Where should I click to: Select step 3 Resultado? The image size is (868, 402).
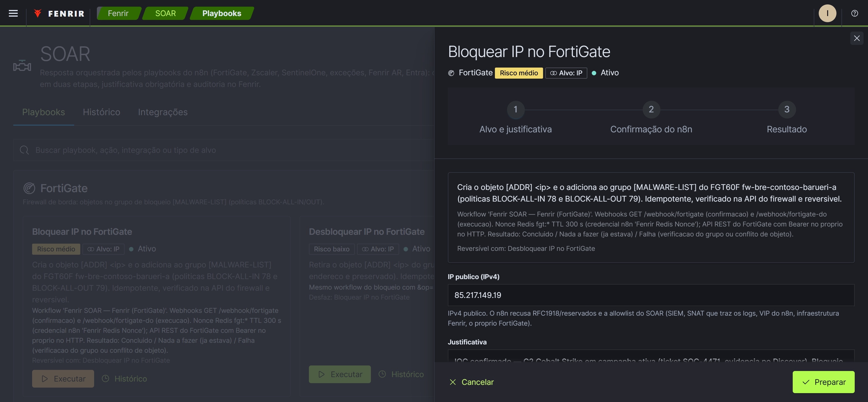(x=786, y=117)
